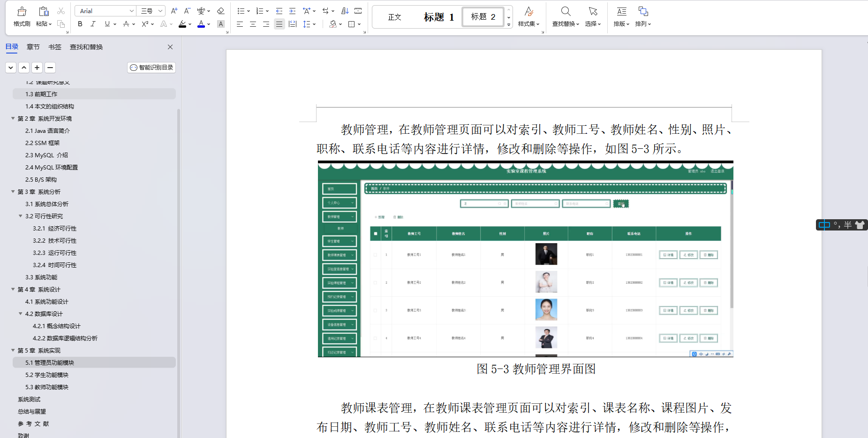The image size is (868, 438).
Task: Toggle underline formatting
Action: pyautogui.click(x=107, y=24)
